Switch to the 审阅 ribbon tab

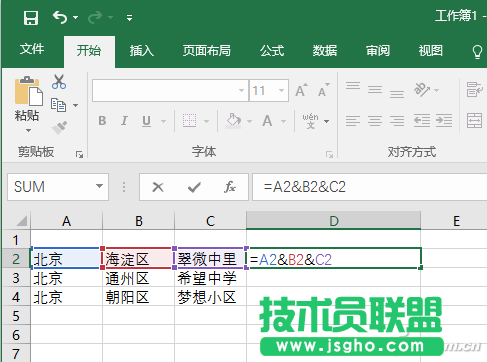click(x=378, y=51)
